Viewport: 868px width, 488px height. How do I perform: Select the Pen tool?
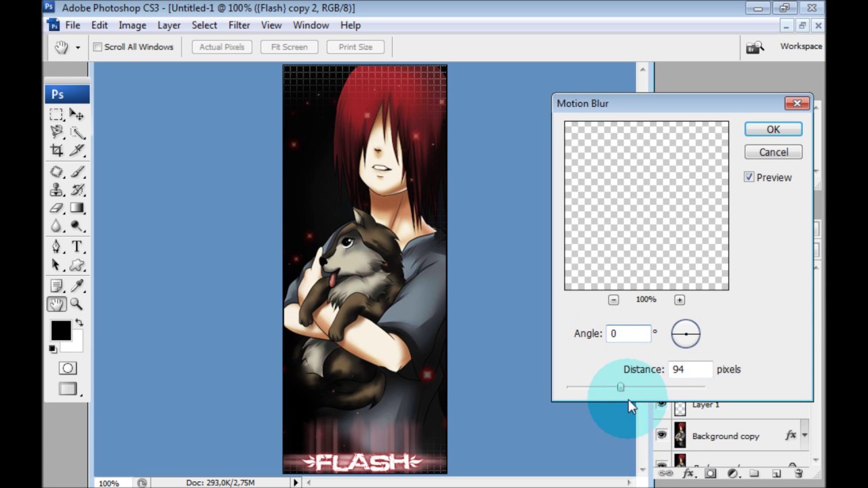(x=57, y=247)
